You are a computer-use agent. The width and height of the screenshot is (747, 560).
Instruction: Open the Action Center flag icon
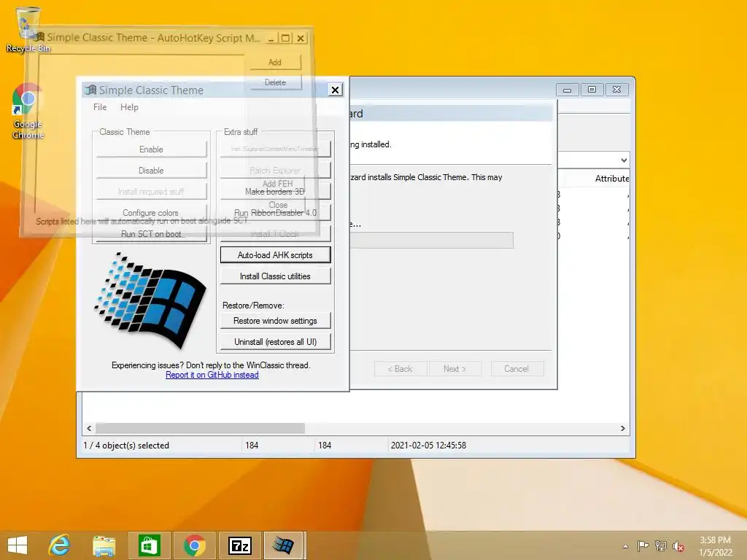click(643, 546)
